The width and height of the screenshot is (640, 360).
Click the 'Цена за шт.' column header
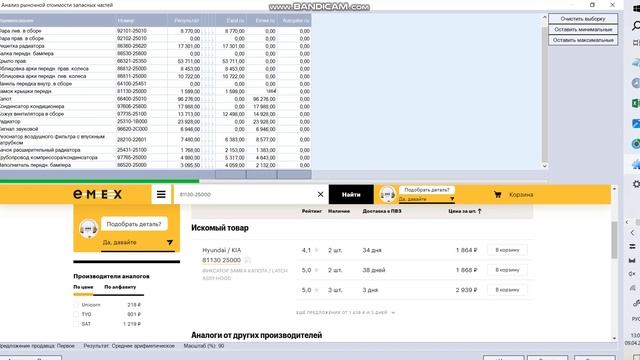462,211
